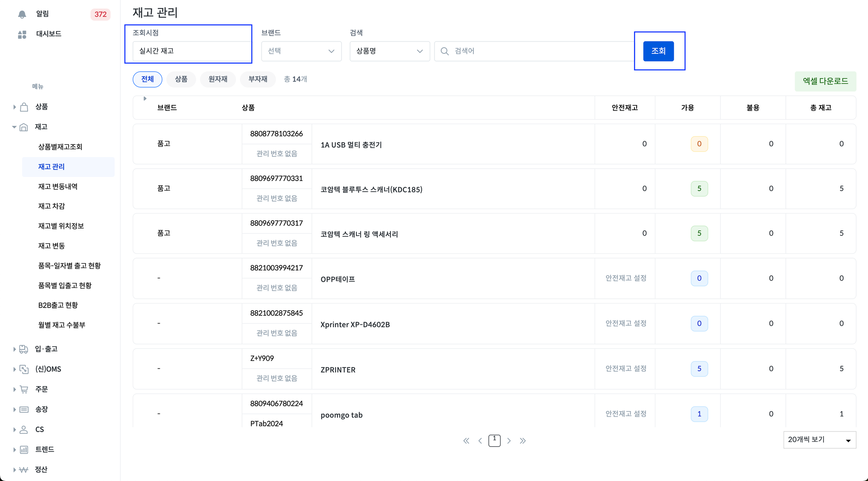Click 엑셀 다운로드 button
The width and height of the screenshot is (868, 481).
[825, 81]
